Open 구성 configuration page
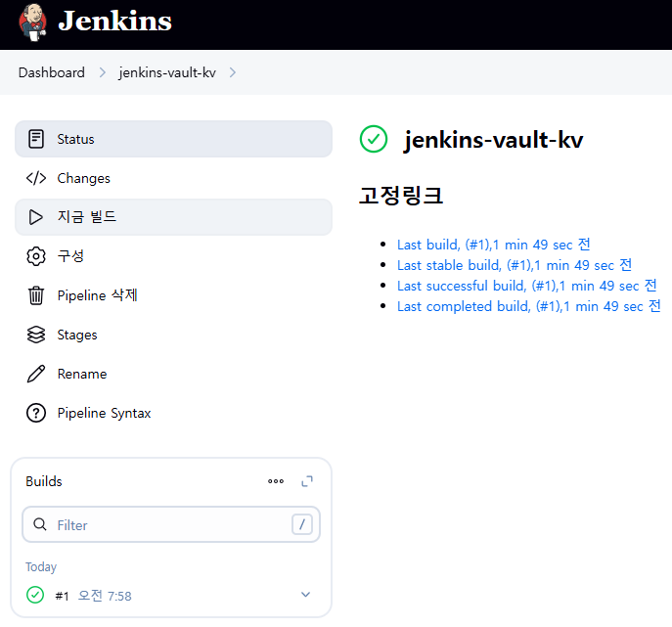 173,256
